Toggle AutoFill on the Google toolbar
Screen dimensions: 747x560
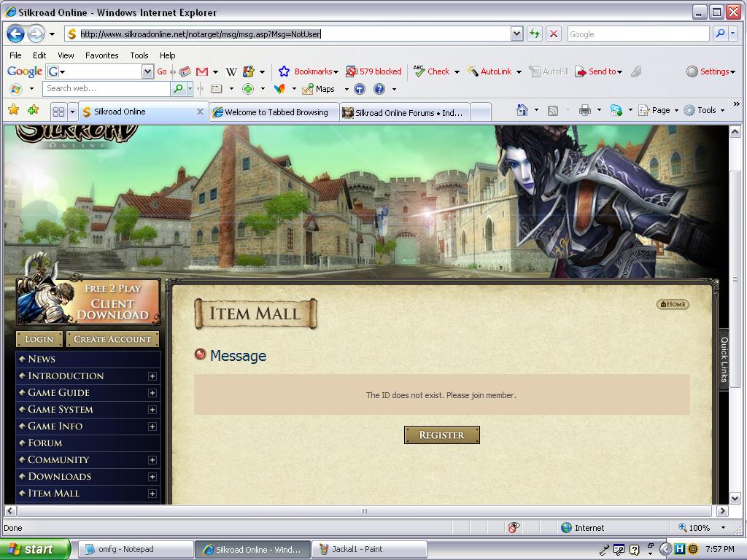(x=549, y=71)
